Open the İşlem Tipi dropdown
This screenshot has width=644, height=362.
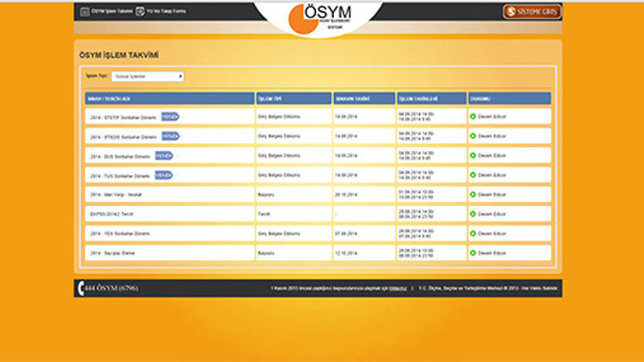pyautogui.click(x=147, y=76)
